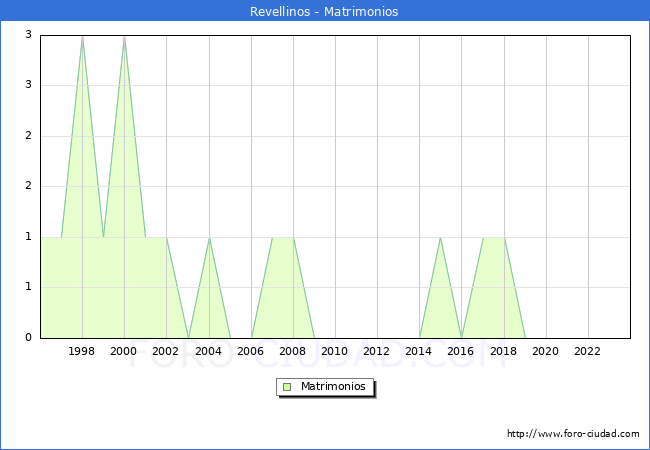Click the 2020 x-axis label
This screenshot has width=650, height=450.
pyautogui.click(x=545, y=351)
